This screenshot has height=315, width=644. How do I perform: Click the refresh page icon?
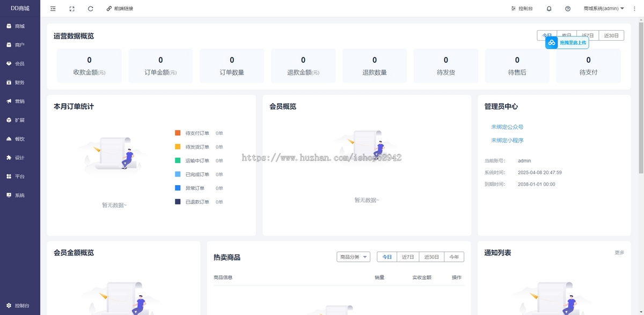point(91,9)
